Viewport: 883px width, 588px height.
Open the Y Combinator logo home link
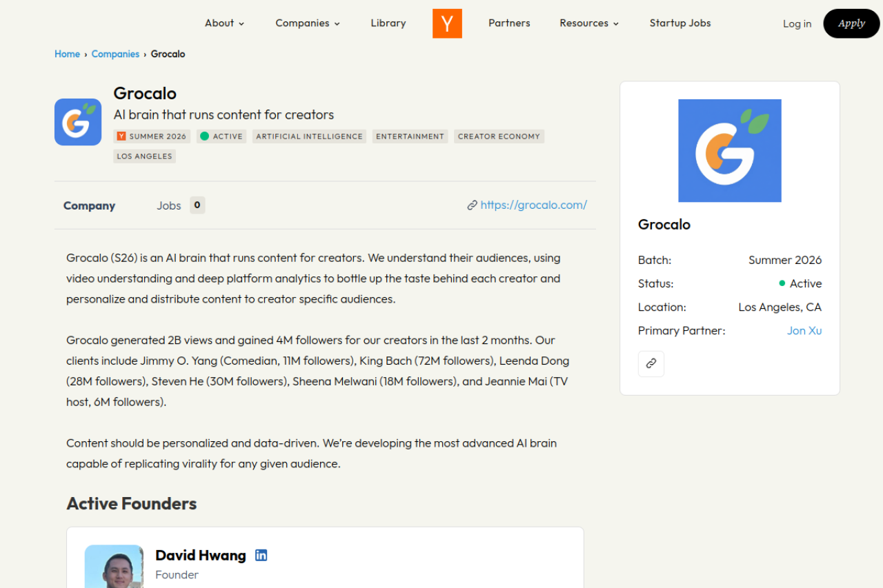[x=447, y=23]
